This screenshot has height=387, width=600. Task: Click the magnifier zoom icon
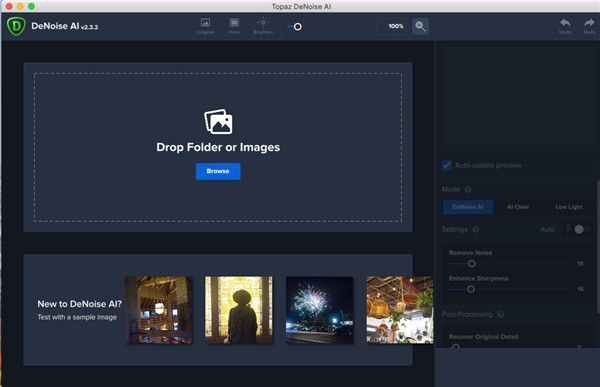pyautogui.click(x=420, y=26)
